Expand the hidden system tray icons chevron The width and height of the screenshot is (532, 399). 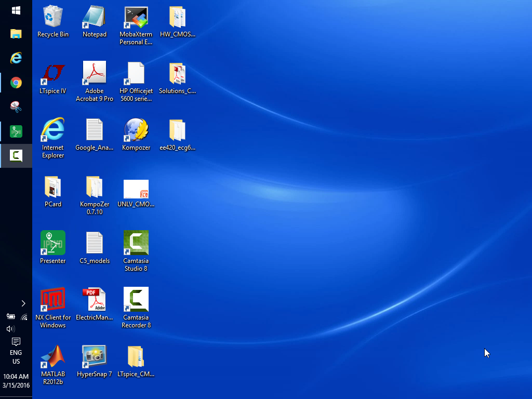(23, 303)
